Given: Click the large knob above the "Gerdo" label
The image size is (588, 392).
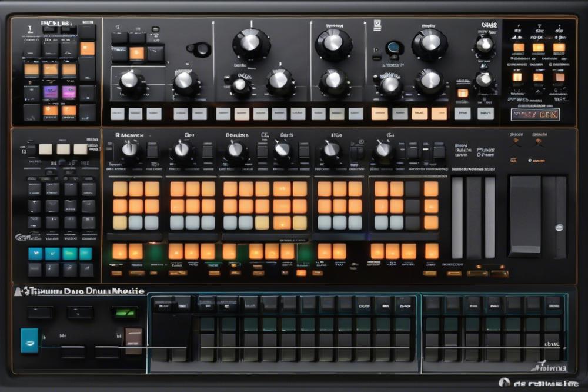Looking at the screenshot, I should [x=251, y=44].
